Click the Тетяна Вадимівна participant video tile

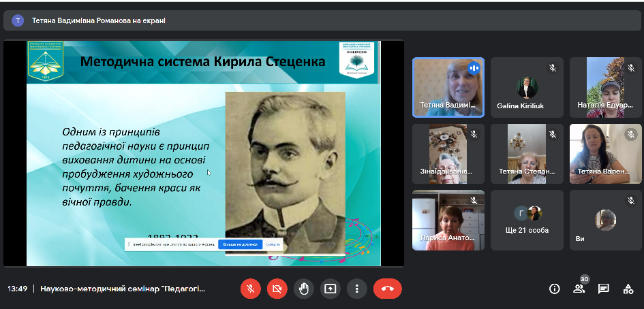click(448, 87)
